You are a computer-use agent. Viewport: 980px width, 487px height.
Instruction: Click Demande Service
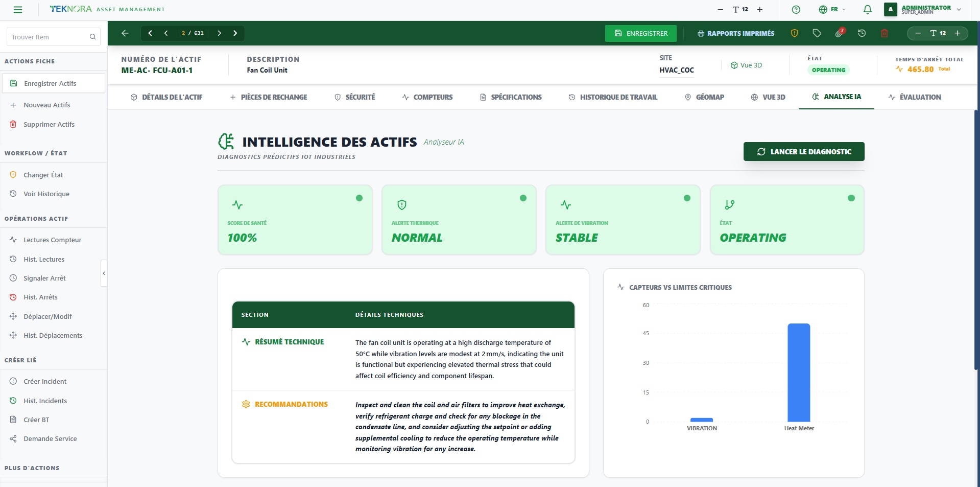[50, 438]
